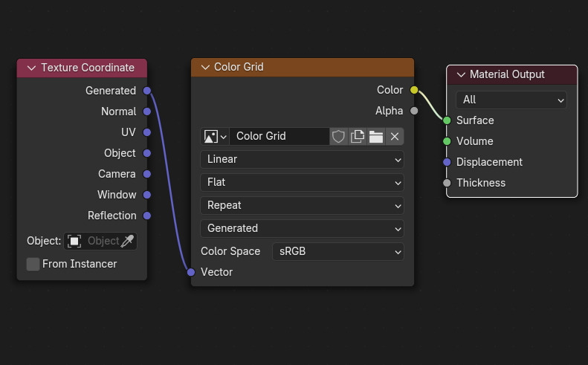Click the Camera output socket
Screen dimensions: 588x365
[147, 174]
